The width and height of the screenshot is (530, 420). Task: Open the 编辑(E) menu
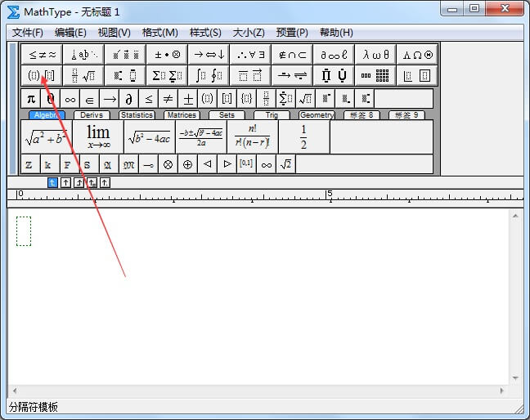tap(70, 33)
